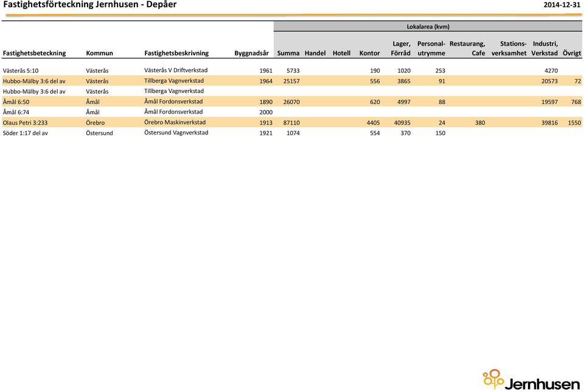The height and width of the screenshot is (392, 584).
Task: Select the Kontor value 4405
Action: tap(374, 123)
